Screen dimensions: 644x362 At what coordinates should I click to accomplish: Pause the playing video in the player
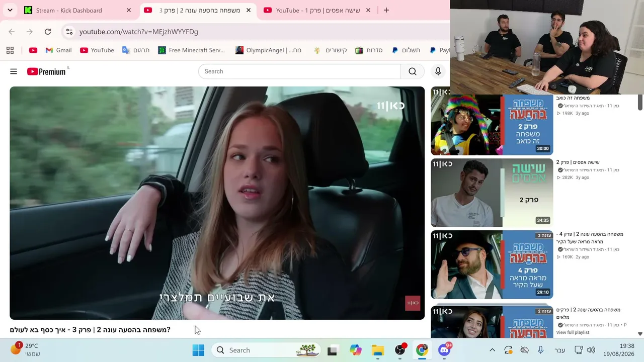pyautogui.click(x=217, y=203)
